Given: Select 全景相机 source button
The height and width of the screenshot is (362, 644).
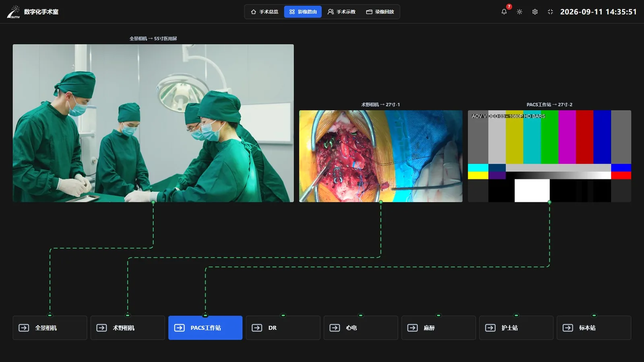Looking at the screenshot, I should click(x=50, y=328).
